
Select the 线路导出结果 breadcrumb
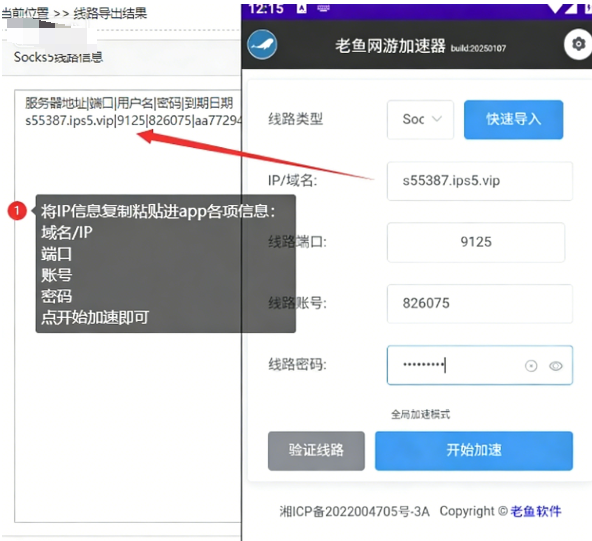click(x=110, y=13)
